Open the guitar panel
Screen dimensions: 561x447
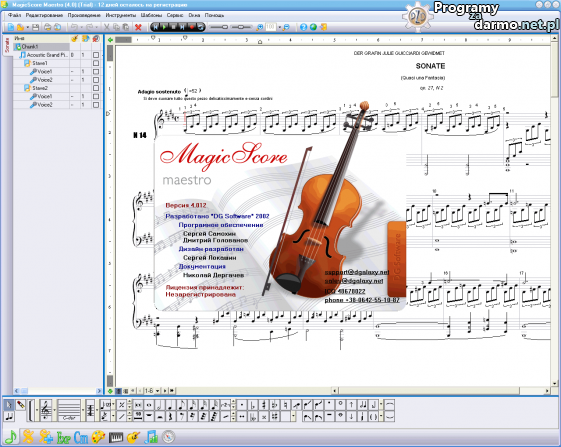click(x=133, y=437)
